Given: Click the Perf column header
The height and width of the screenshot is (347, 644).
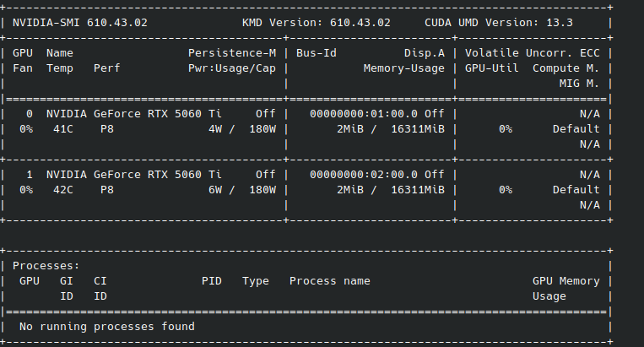Looking at the screenshot, I should [x=107, y=68].
